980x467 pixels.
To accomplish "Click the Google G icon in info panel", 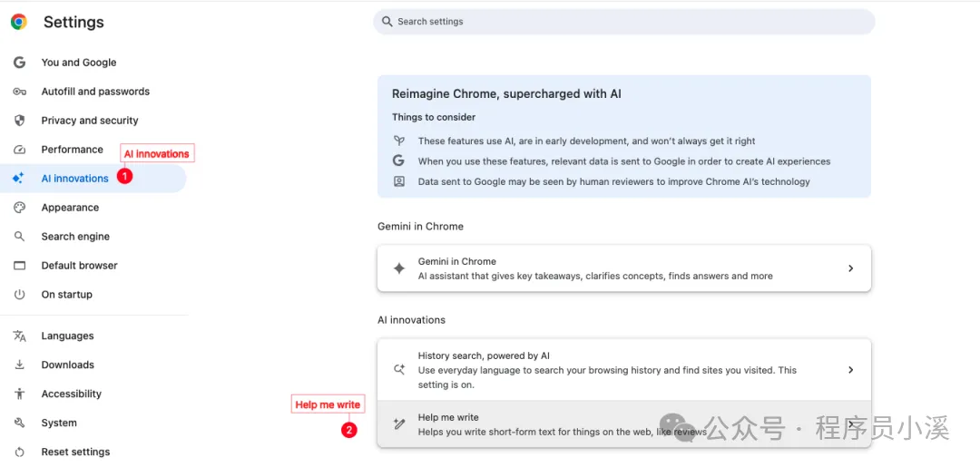I will [398, 161].
